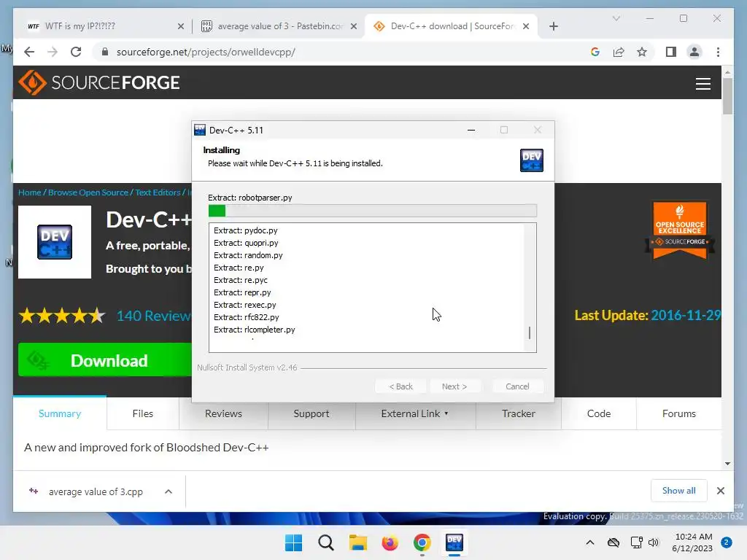Open Chrome tab search chevron
This screenshot has height=560, width=747.
(616, 18)
